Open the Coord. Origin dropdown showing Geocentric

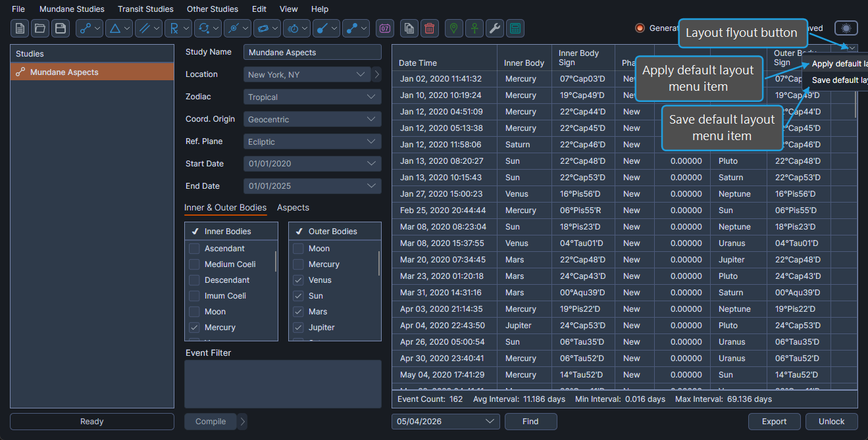coord(313,119)
